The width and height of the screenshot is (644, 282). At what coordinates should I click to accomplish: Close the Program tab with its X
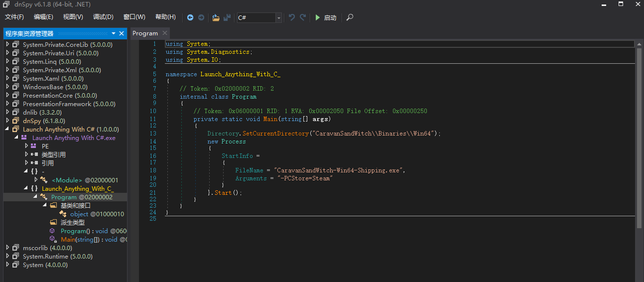point(164,33)
